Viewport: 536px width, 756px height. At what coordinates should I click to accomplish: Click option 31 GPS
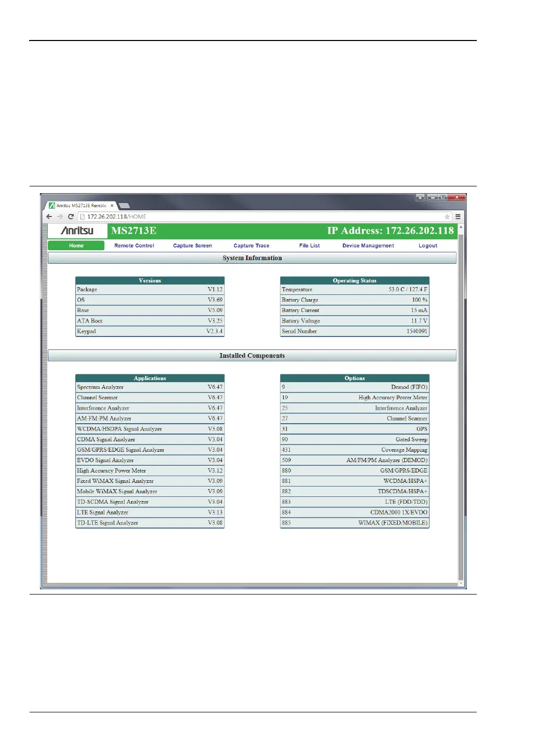pyautogui.click(x=355, y=429)
